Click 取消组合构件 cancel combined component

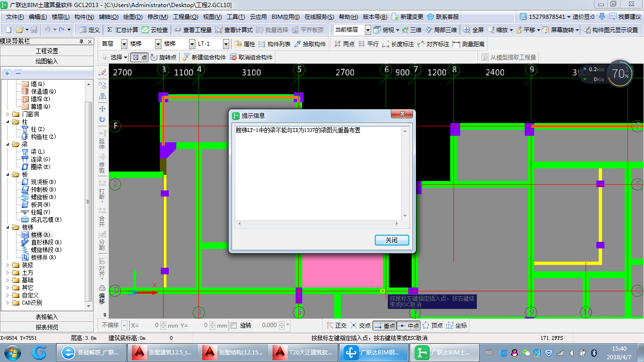pyautogui.click(x=251, y=57)
